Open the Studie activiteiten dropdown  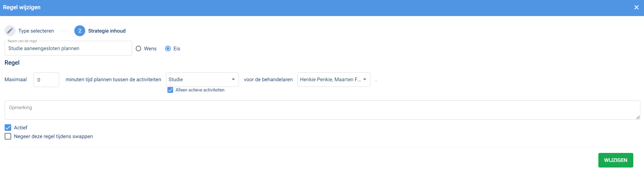coord(202,80)
